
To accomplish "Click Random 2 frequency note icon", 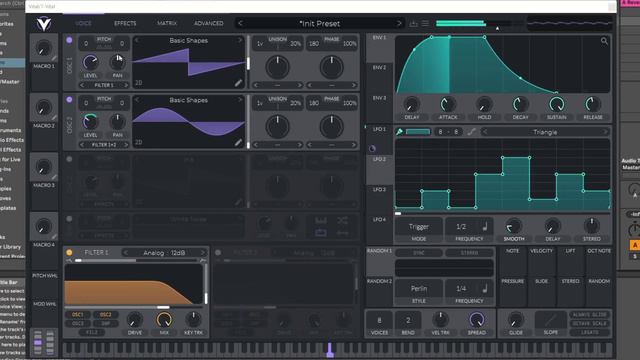I will [x=485, y=288].
